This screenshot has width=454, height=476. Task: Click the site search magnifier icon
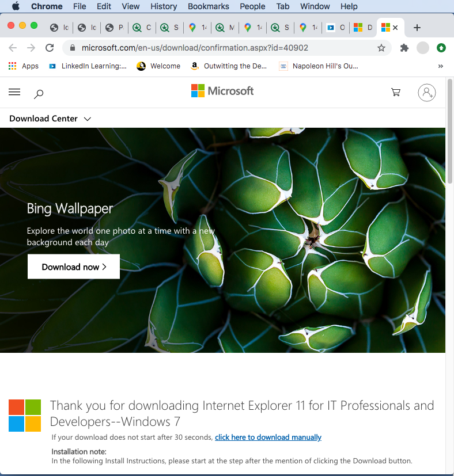coord(39,93)
